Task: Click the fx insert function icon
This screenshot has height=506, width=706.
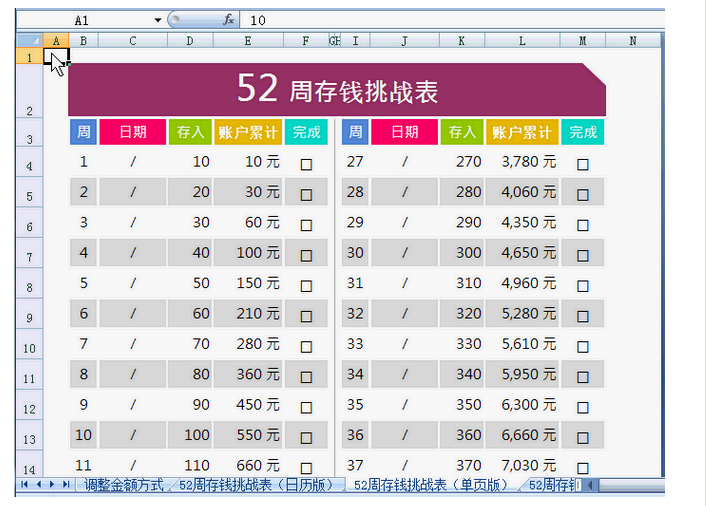Action: (228, 19)
